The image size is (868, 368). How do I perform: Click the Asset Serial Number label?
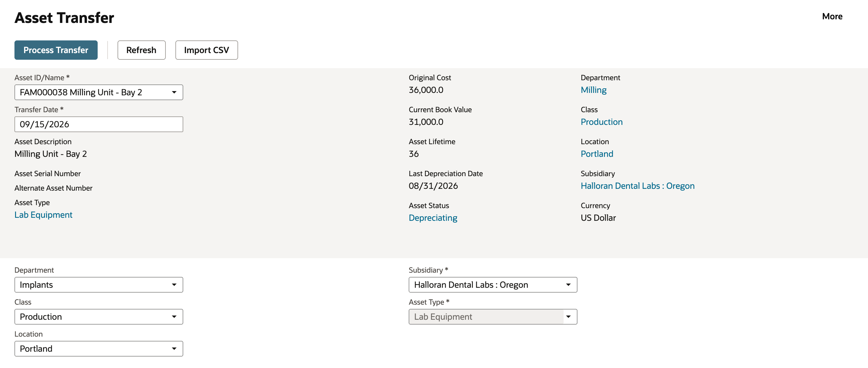tap(48, 173)
